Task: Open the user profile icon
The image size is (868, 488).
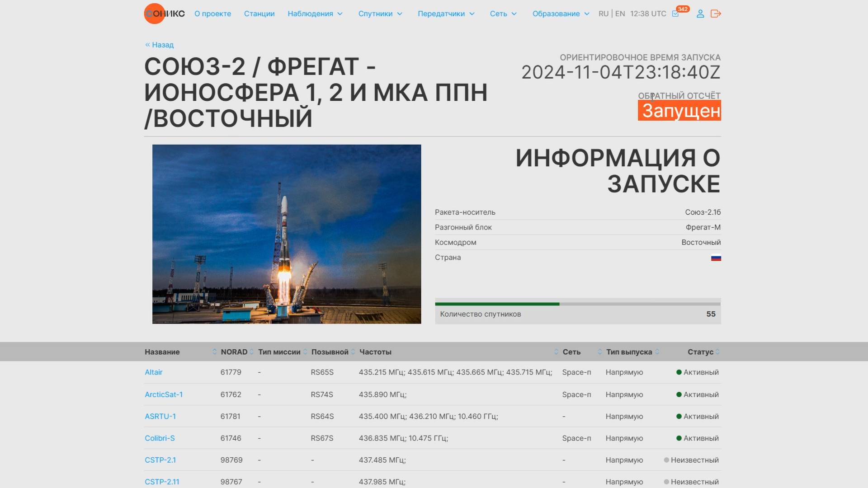Action: (x=700, y=14)
